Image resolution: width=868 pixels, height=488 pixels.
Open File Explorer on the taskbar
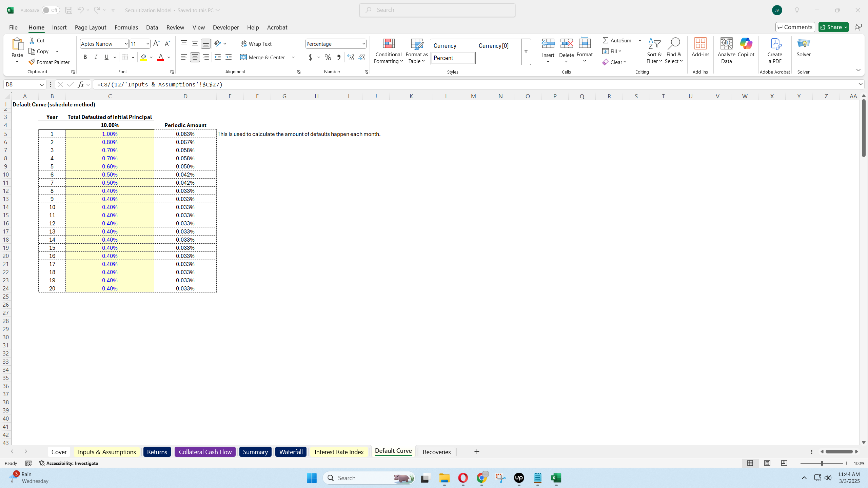pyautogui.click(x=444, y=478)
